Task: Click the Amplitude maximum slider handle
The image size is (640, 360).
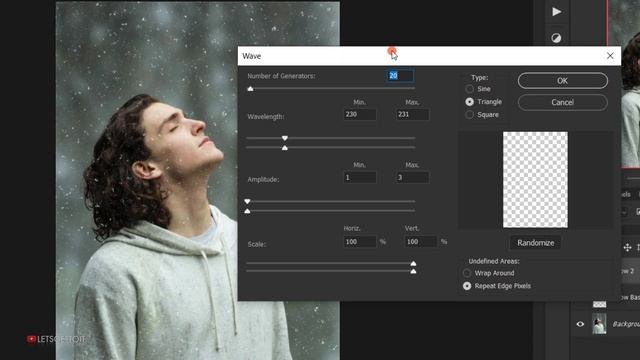Action: coord(247,211)
